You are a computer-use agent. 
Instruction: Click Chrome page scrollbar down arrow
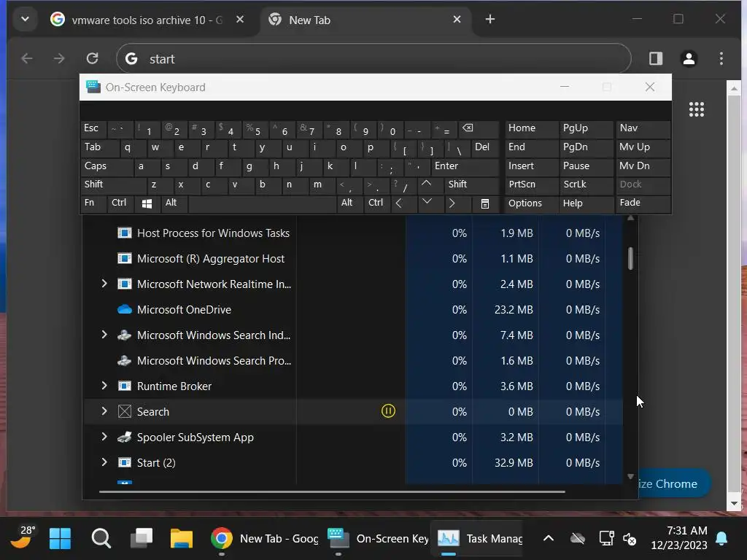734,503
